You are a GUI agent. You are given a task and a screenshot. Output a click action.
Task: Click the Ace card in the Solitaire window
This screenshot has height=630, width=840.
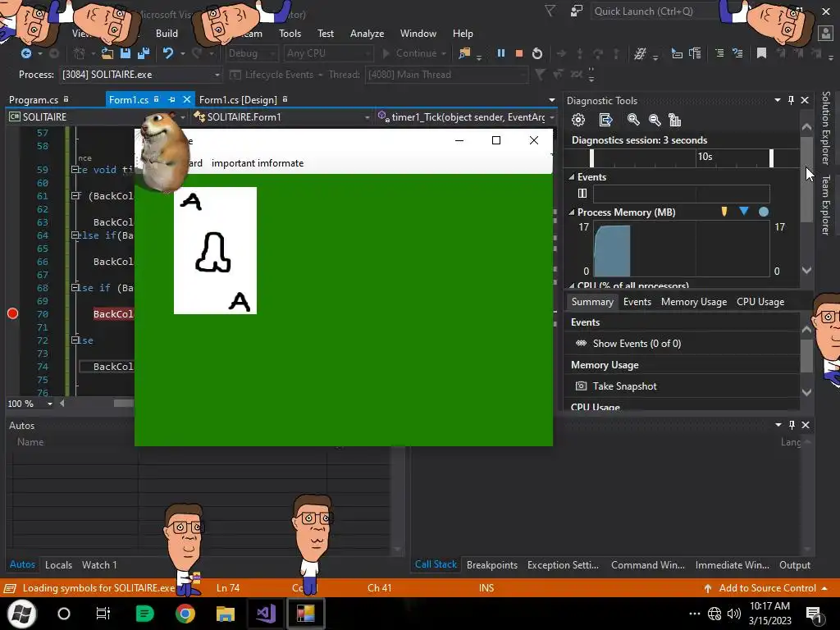pos(215,250)
